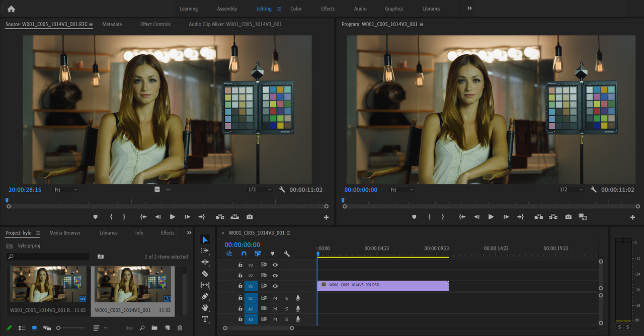Open Program monitor settings wrench
The width and height of the screenshot is (644, 336).
(594, 190)
